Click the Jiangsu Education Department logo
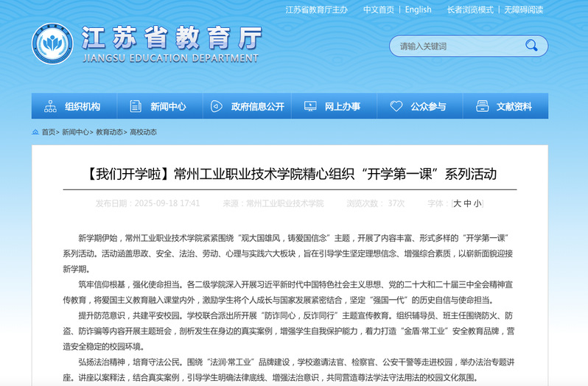Viewport: 588px width, 386px height. (x=52, y=43)
